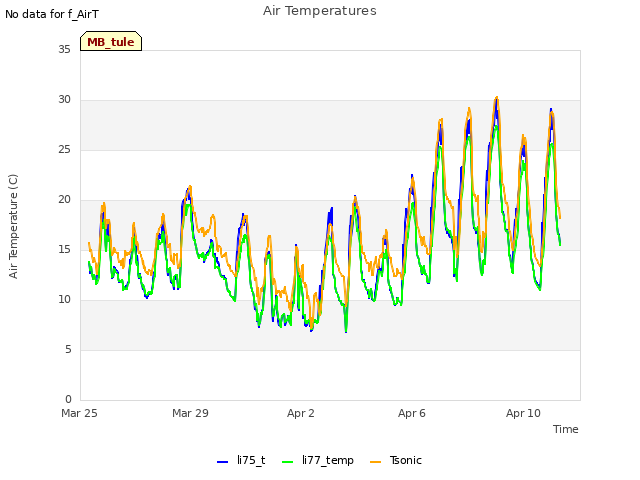Click the 0 y-axis tick label
This screenshot has width=640, height=480.
coord(68,399)
